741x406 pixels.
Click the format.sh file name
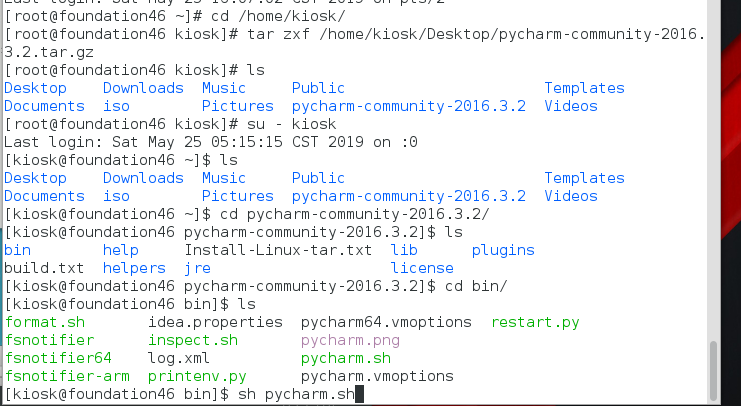(45, 322)
